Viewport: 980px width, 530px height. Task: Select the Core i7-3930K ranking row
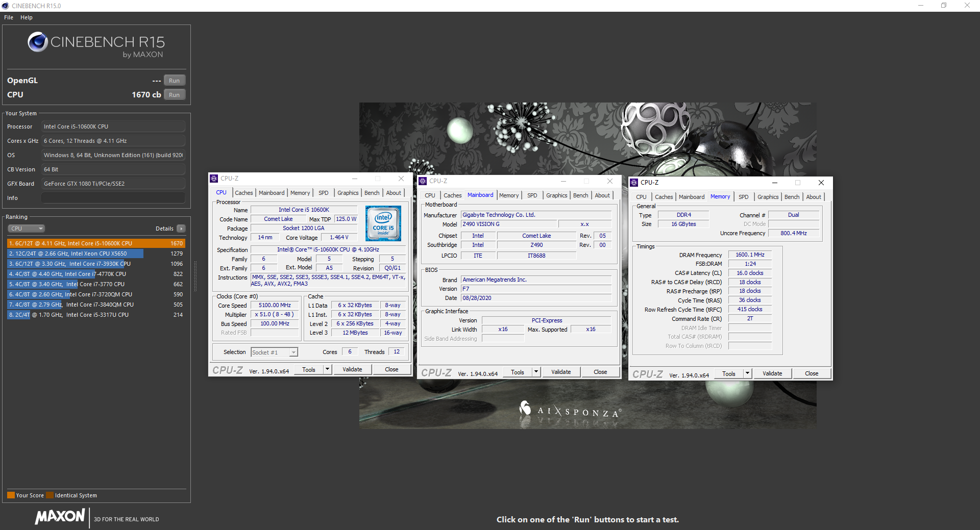pos(96,264)
